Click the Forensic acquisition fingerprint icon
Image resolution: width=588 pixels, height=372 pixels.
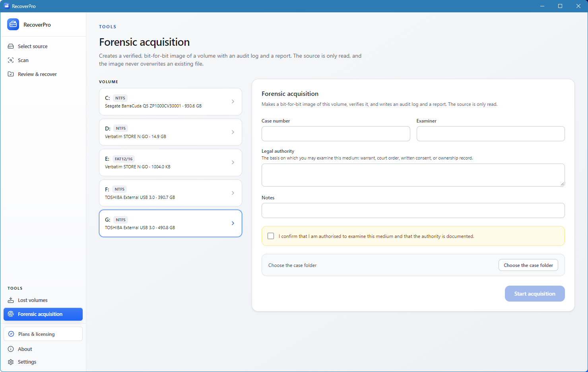(x=11, y=314)
